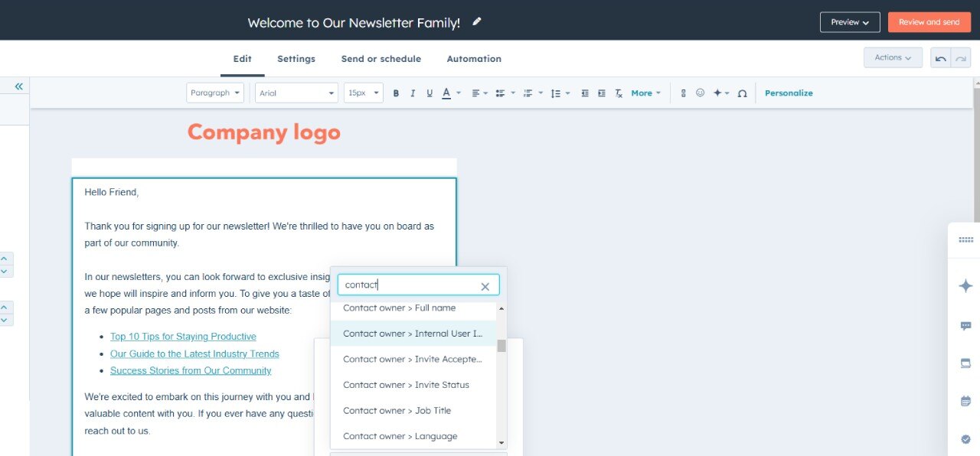Select the Contact owner Job Title token

pos(397,410)
